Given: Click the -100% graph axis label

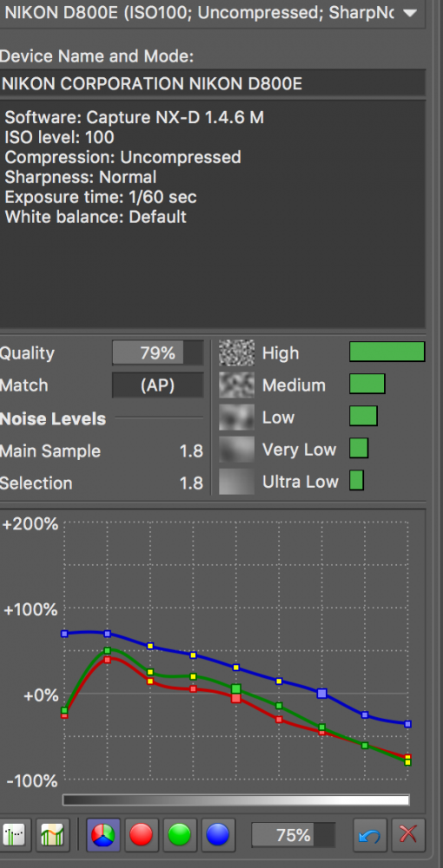Looking at the screenshot, I should tap(32, 781).
